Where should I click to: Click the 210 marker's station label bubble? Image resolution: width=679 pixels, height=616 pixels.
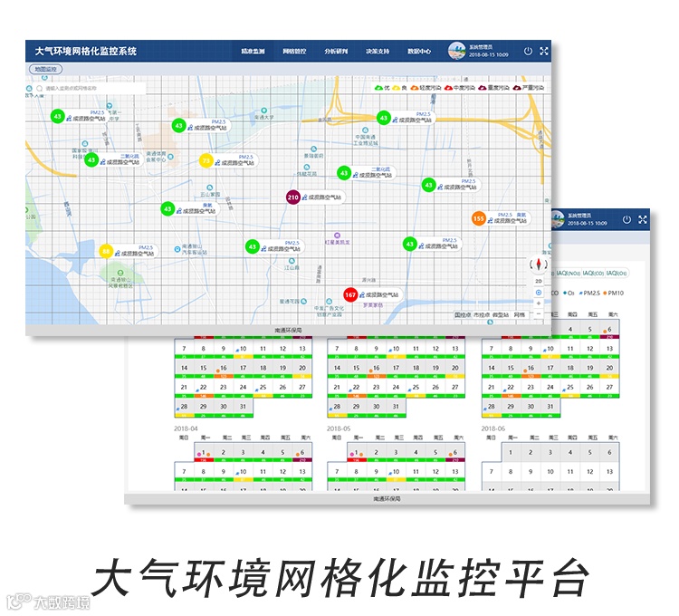pyautogui.click(x=322, y=197)
